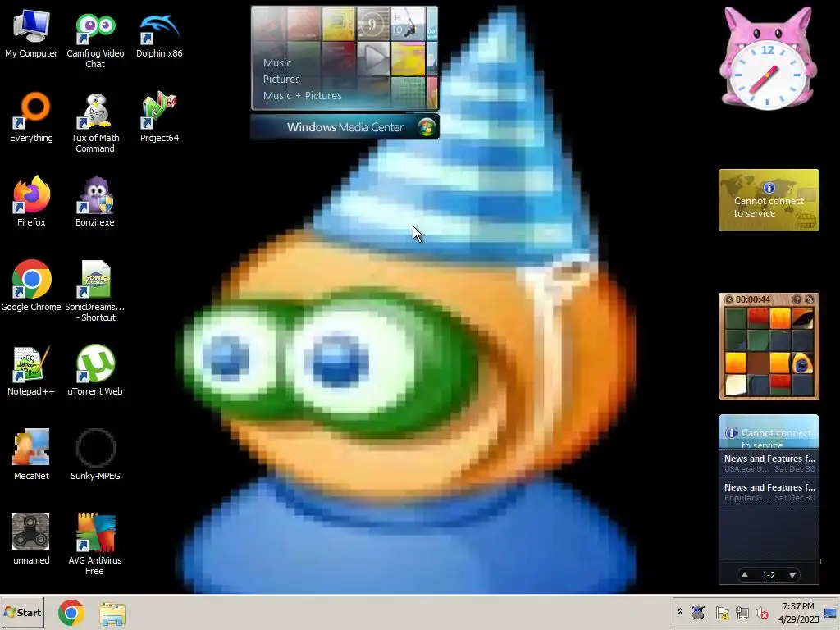Open the Sunky-MPEG icon

click(95, 454)
